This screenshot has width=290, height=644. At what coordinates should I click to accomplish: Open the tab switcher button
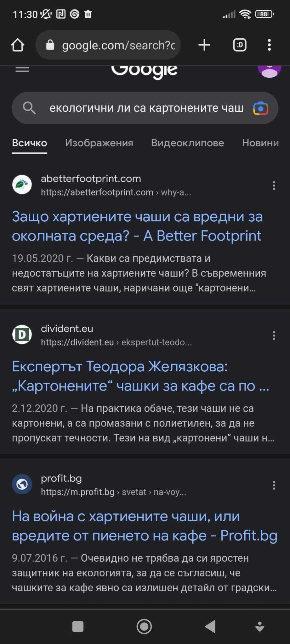(240, 45)
